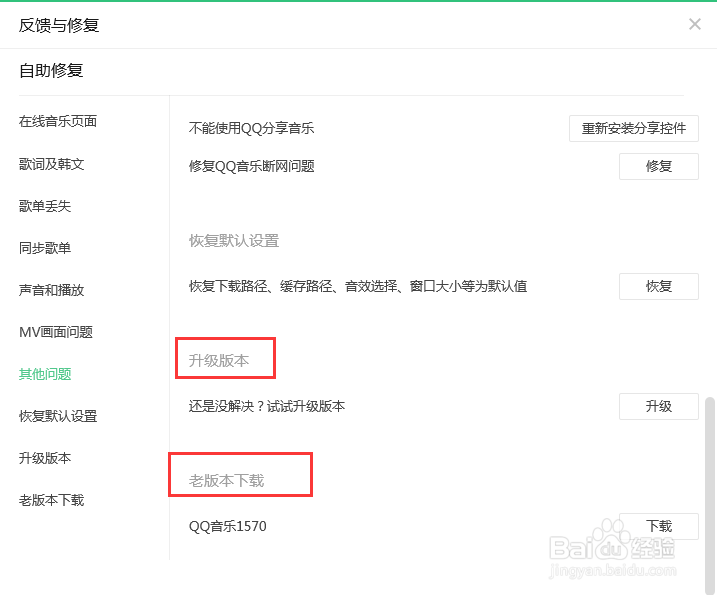The width and height of the screenshot is (717, 595).
Task: Click the gray 升级版本 section header
Action: 219,360
